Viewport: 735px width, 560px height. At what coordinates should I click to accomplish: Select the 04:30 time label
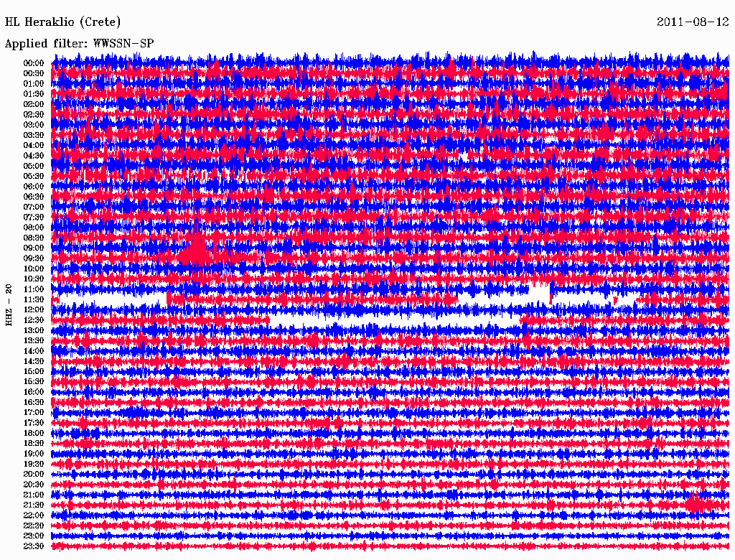(x=34, y=156)
